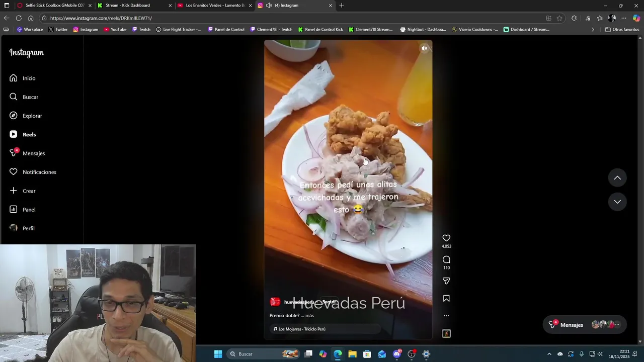Open Panel in the sidebar
644x362 pixels.
[23, 210]
